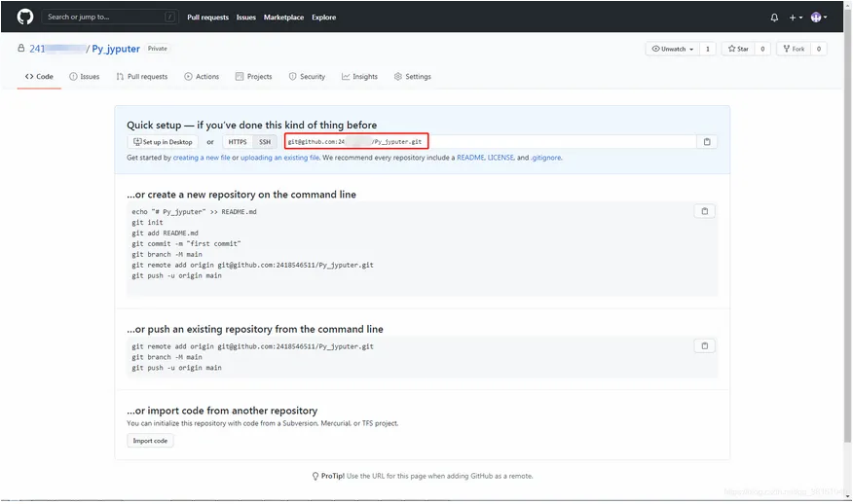Go to the Issues tab
Image resolution: width=853 pixels, height=504 pixels.
click(x=84, y=77)
